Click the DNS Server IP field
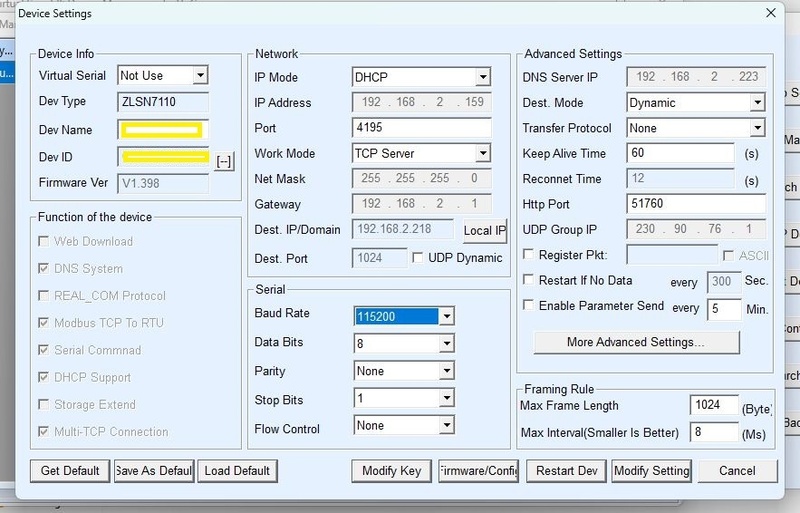This screenshot has height=513, width=800. (696, 77)
